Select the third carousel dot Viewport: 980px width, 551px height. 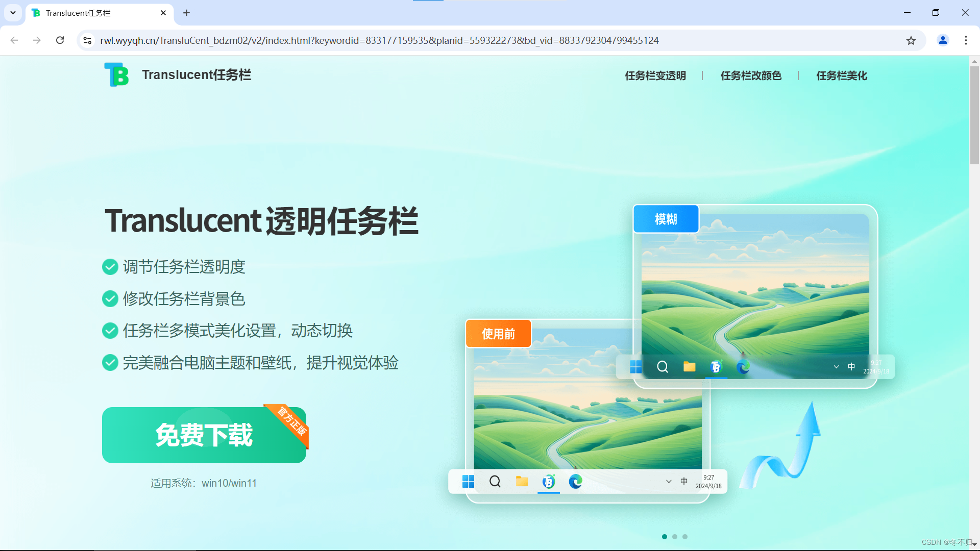[x=685, y=537]
